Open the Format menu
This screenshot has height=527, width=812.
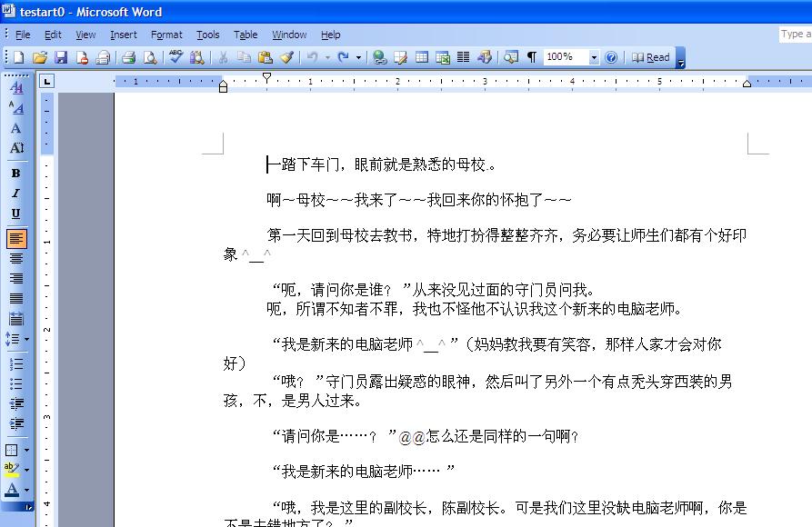pyautogui.click(x=166, y=35)
